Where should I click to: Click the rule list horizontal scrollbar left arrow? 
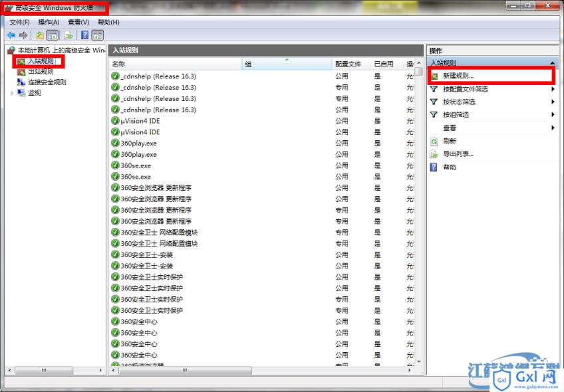pyautogui.click(x=114, y=370)
